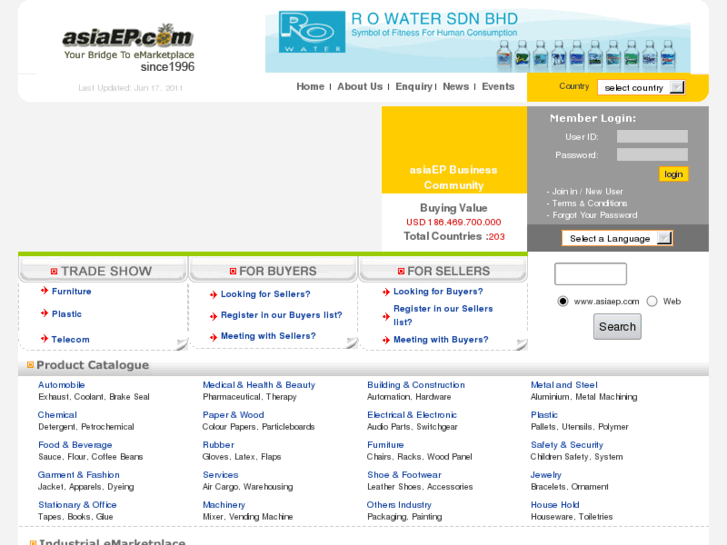Viewport: 727px width, 545px height.
Task: Click arrow bullet beside Meeting with Buyers
Action: 386,340
